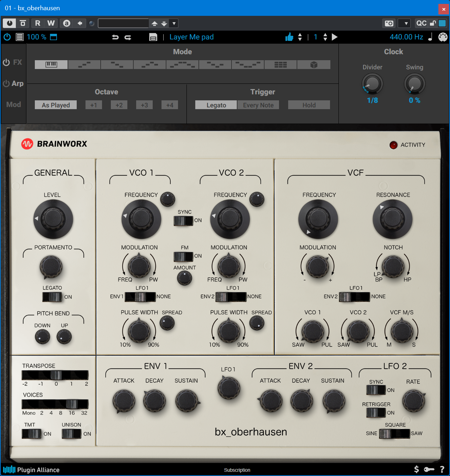This screenshot has height=476, width=450.
Task: Click the Clock Divider knob
Action: 372,84
